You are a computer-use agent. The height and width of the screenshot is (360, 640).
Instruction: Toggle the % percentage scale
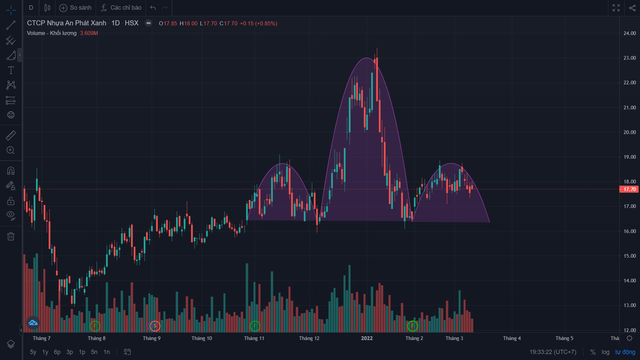593,352
